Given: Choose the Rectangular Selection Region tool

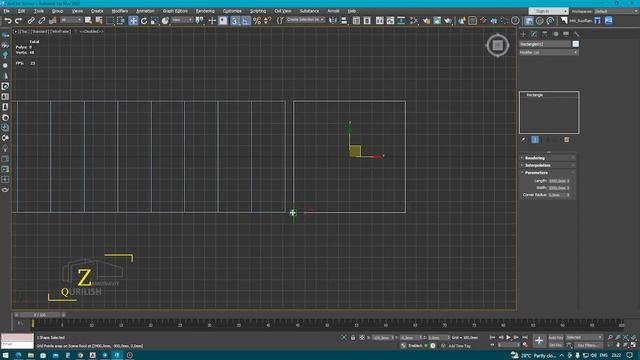Looking at the screenshot, I should [110, 20].
